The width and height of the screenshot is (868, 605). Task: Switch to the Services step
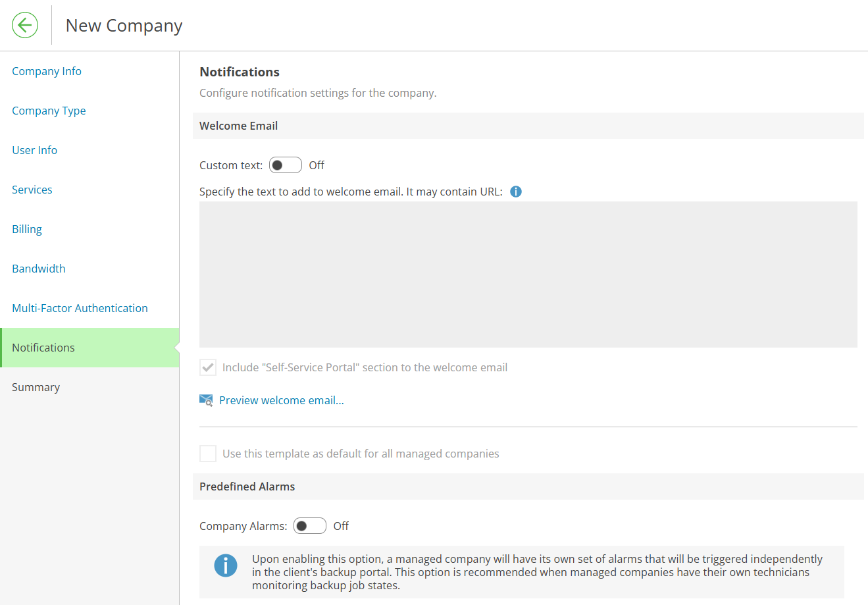coord(32,190)
